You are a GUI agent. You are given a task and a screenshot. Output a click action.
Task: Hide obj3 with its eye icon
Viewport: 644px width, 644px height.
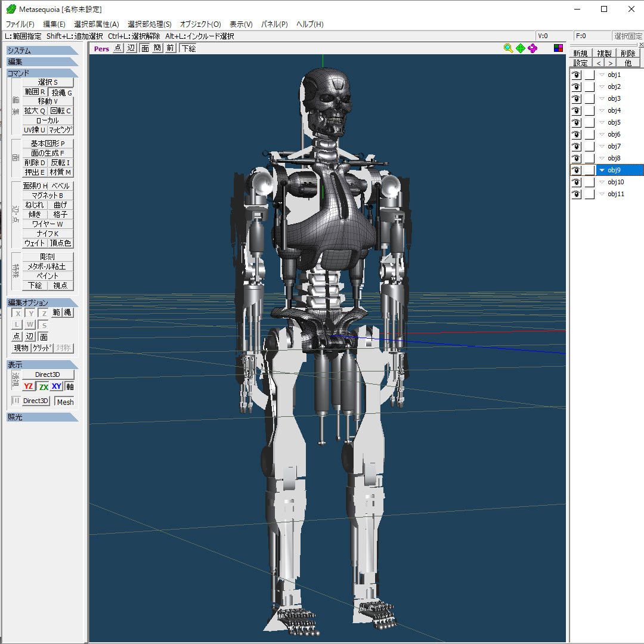click(576, 98)
